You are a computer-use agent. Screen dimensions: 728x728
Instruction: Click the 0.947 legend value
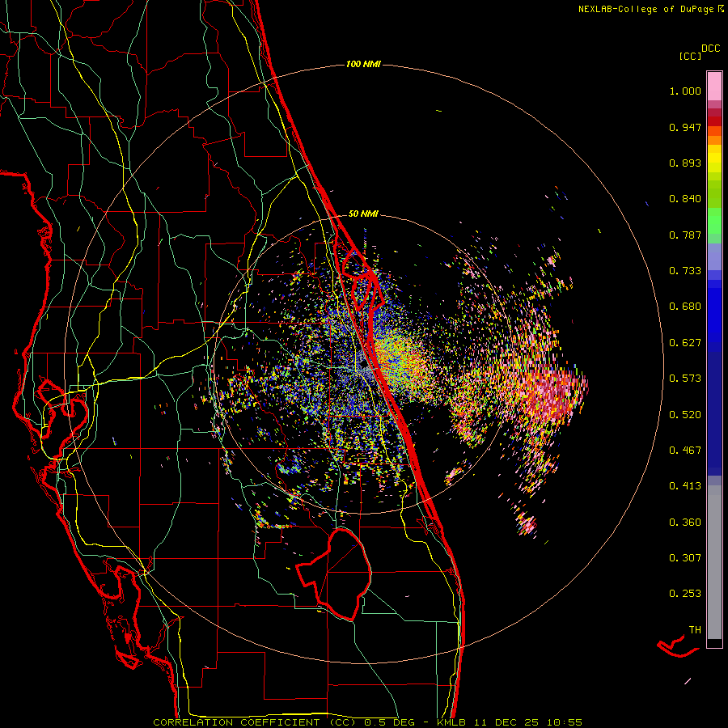(x=685, y=127)
